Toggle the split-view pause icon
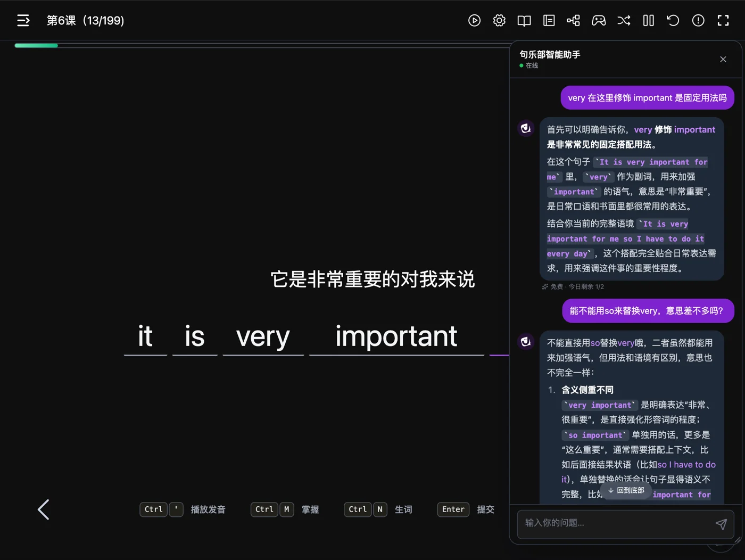This screenshot has width=745, height=560. (x=648, y=20)
